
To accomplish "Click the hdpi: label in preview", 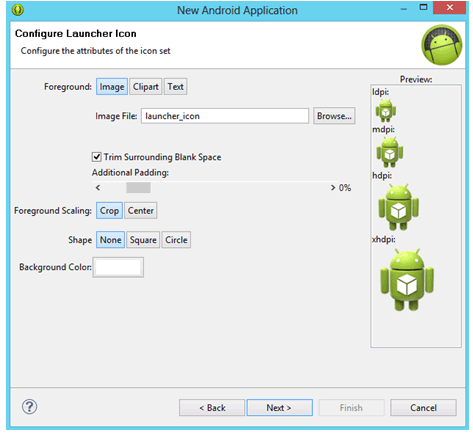I will [x=382, y=175].
